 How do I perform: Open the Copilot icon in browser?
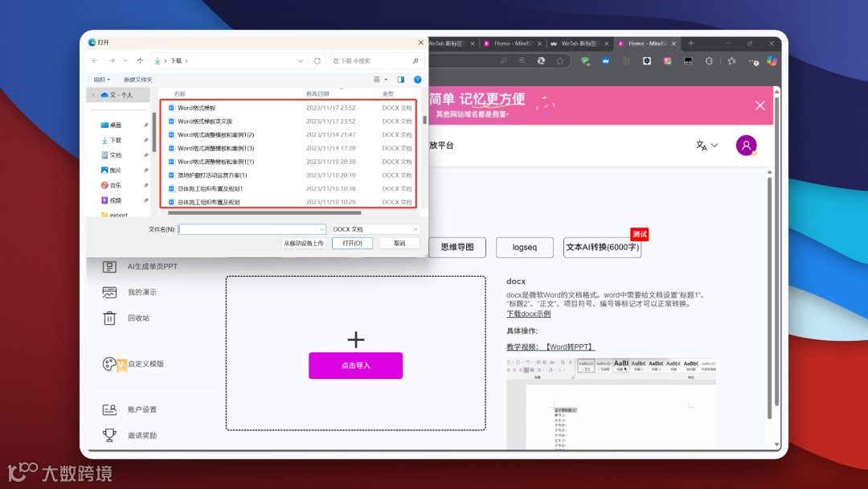click(772, 61)
